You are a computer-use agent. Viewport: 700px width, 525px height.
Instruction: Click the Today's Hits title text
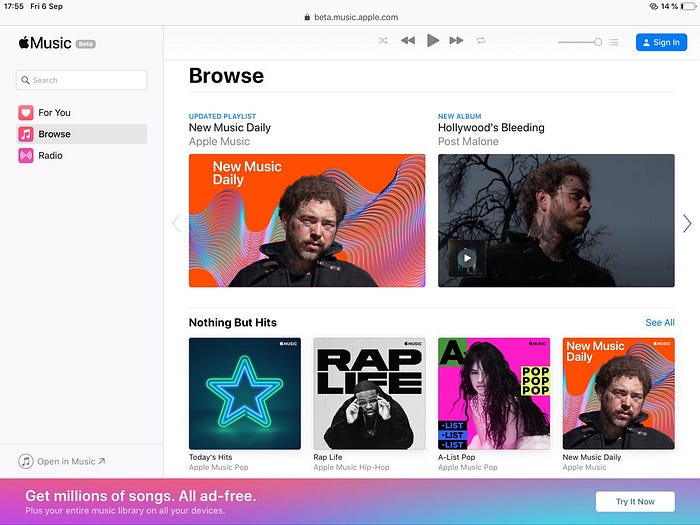pyautogui.click(x=210, y=457)
